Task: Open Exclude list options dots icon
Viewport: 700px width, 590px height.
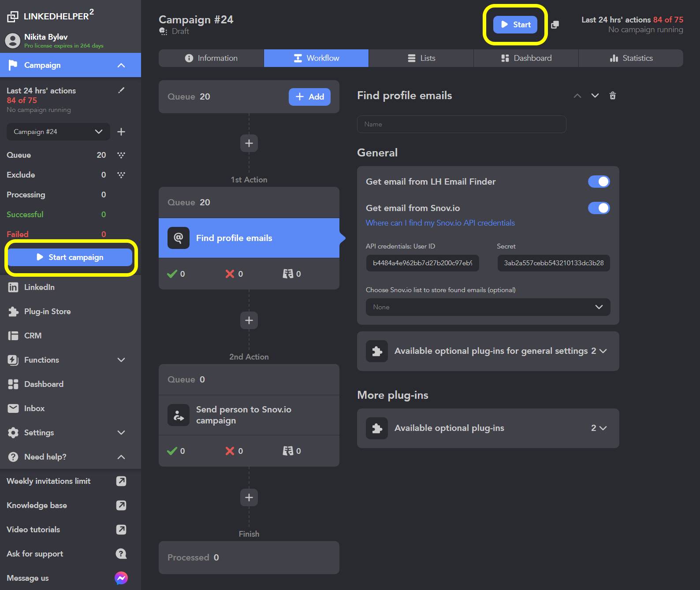Action: pos(121,175)
